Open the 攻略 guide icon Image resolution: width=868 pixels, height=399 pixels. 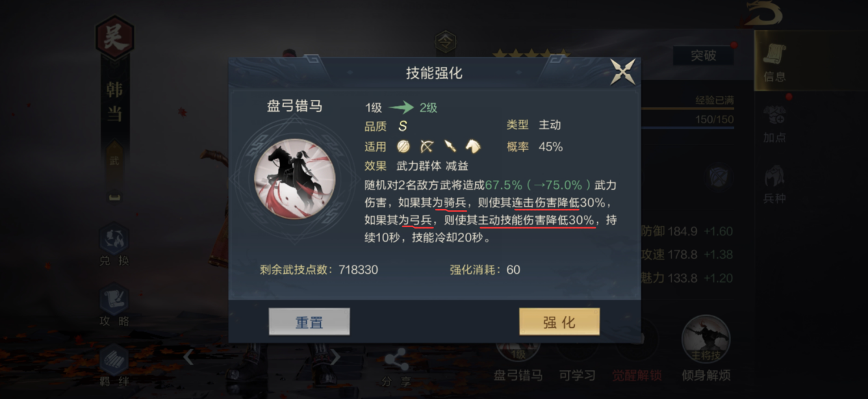(x=114, y=305)
